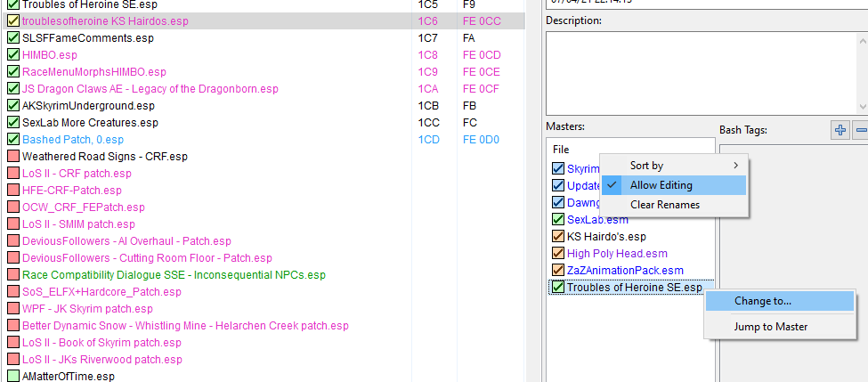868x382 pixels.
Task: Uncheck the Bashed Patch, 0.esp checkbox
Action: [x=13, y=140]
